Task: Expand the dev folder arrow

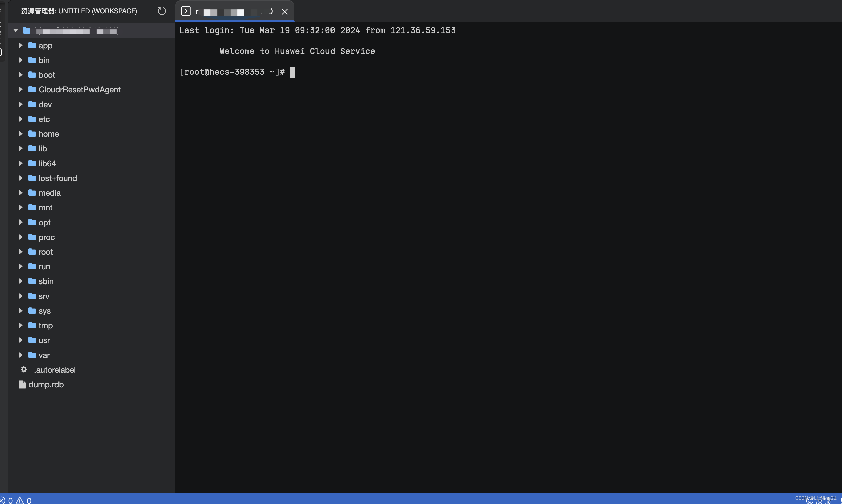Action: click(x=21, y=104)
